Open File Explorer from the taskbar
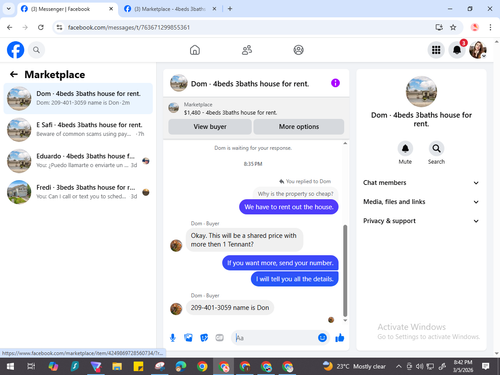 [x=117, y=366]
